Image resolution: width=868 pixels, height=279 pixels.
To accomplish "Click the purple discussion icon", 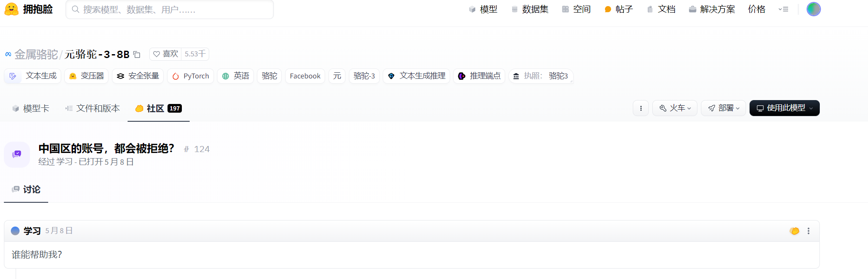I will click(17, 154).
